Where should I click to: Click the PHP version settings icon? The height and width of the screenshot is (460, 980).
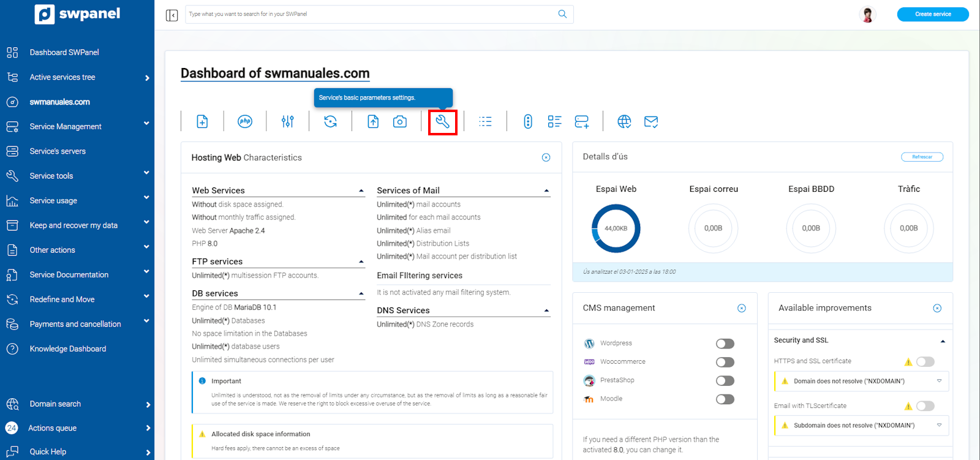click(x=245, y=121)
